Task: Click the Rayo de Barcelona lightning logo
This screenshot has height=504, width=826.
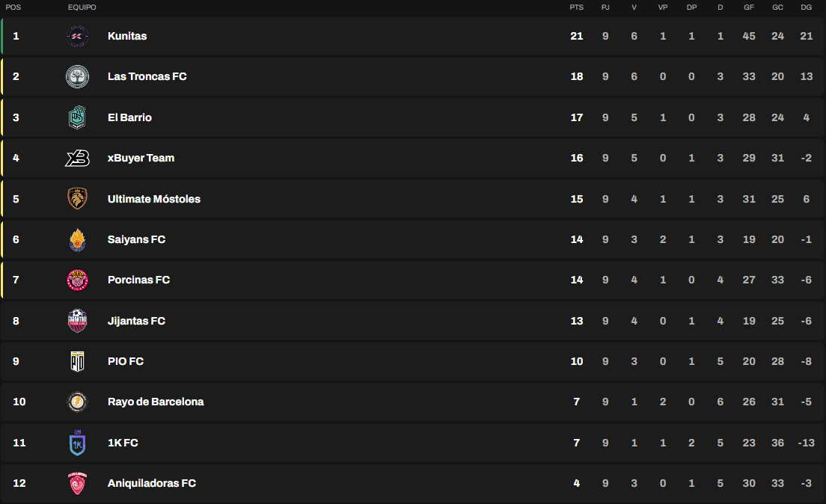Action: [x=78, y=402]
